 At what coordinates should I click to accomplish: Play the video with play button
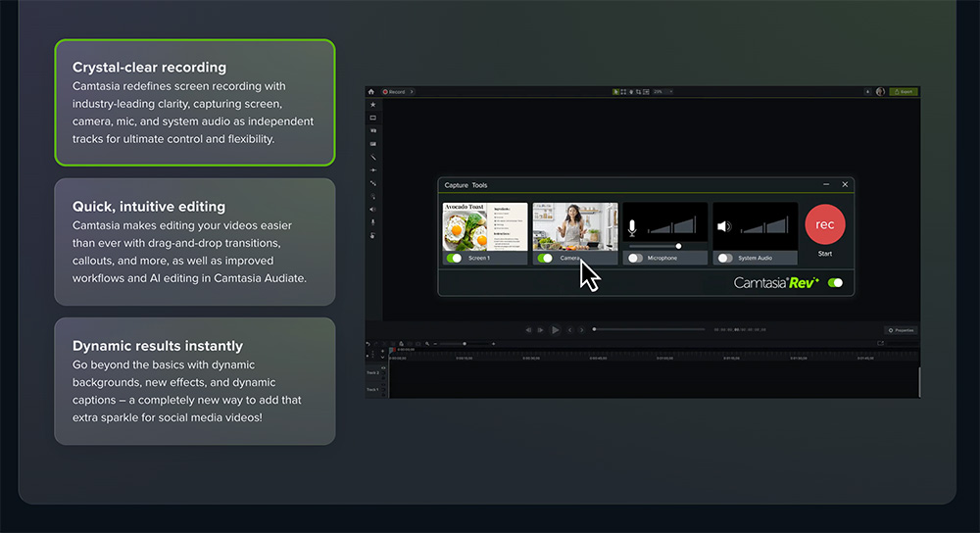[555, 330]
